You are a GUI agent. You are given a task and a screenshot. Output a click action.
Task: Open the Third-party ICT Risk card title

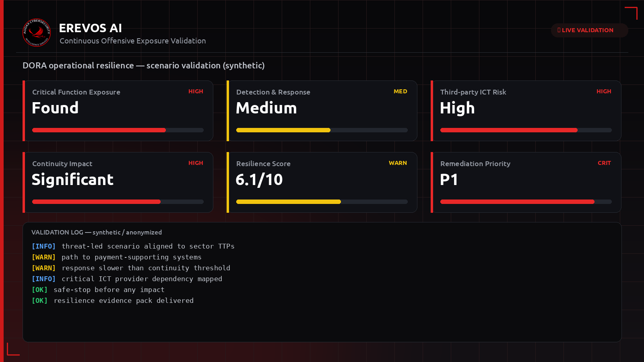coord(473,92)
